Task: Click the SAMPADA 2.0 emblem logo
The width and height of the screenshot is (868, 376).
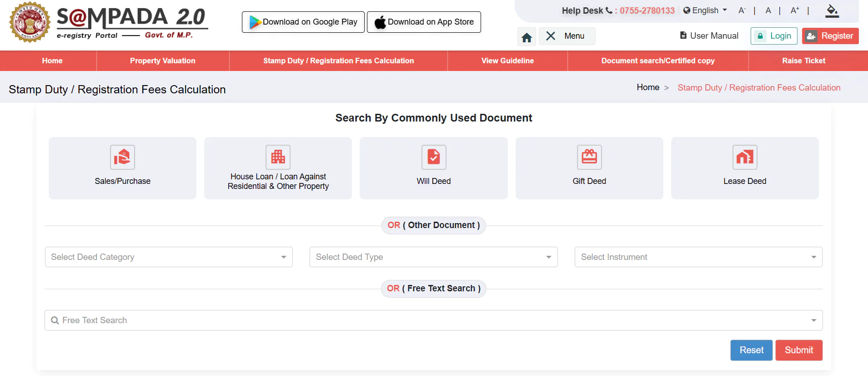Action: [30, 22]
